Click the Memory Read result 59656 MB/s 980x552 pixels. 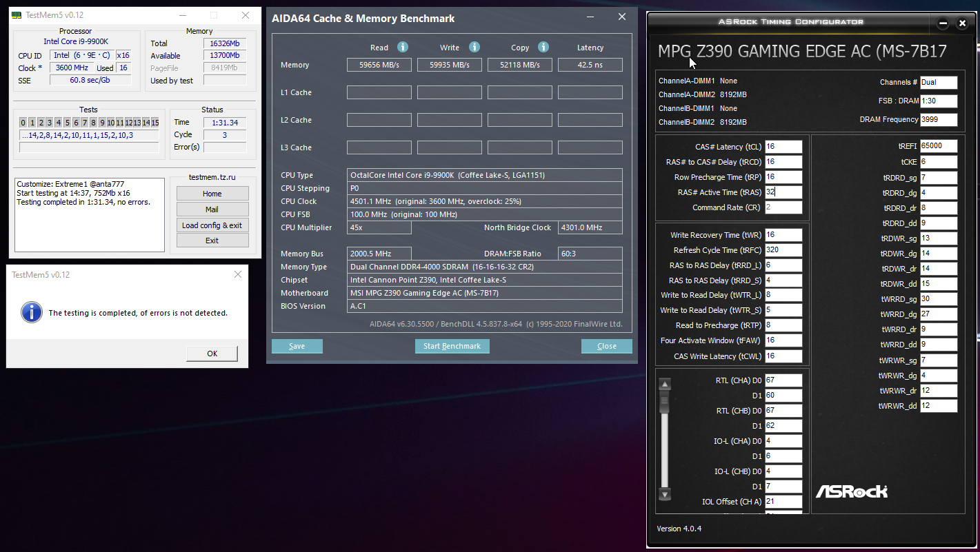pos(379,65)
